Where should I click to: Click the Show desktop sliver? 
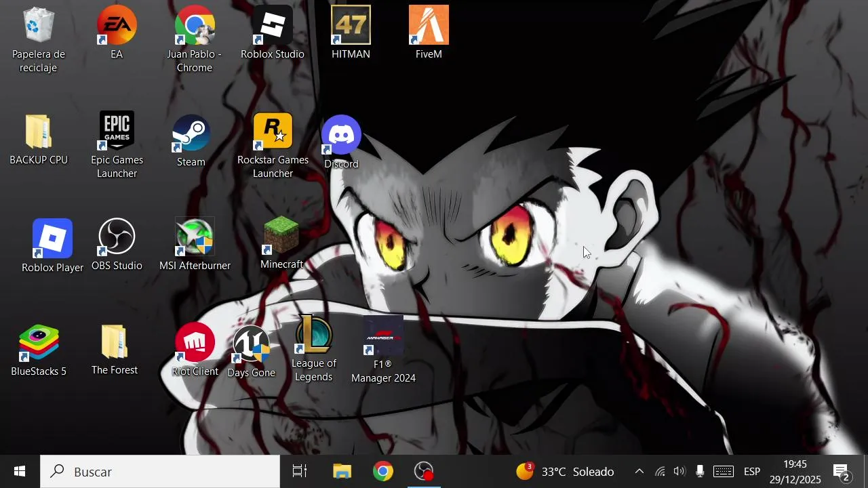click(865, 472)
